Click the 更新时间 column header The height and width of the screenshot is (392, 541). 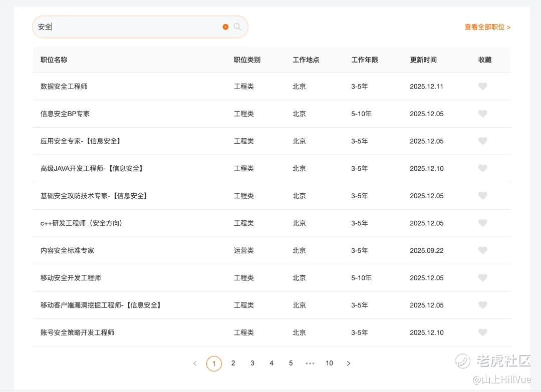tap(423, 60)
